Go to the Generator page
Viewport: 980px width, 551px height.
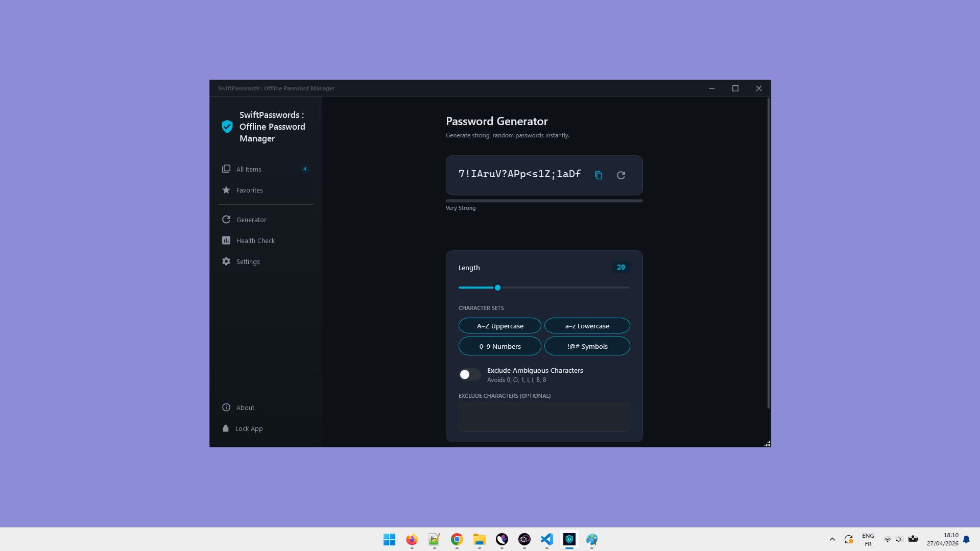pyautogui.click(x=266, y=220)
